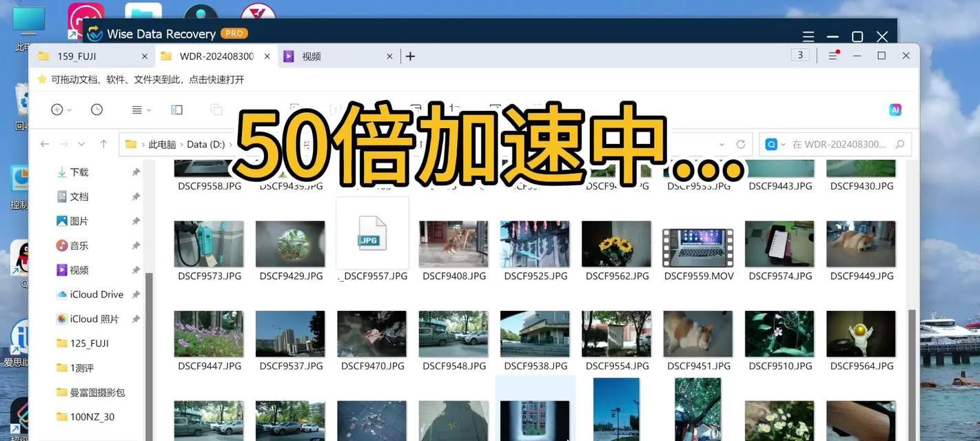Viewport: 980px width, 441px height.
Task: Switch to the 视频 tab
Action: [x=338, y=57]
